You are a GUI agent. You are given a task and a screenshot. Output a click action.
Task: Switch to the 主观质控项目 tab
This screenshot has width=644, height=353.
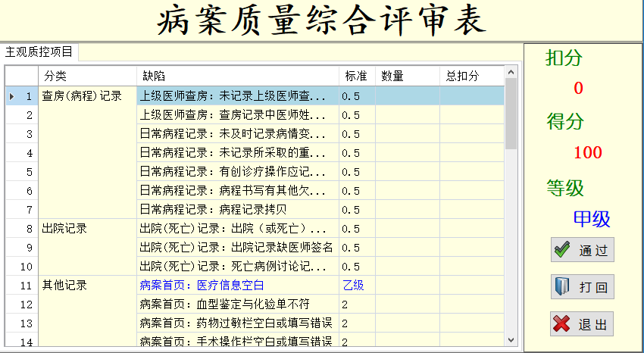39,52
